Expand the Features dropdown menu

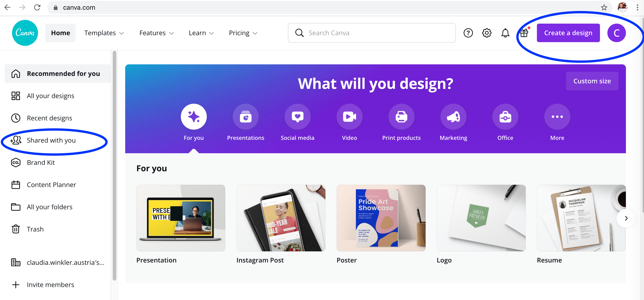point(156,33)
